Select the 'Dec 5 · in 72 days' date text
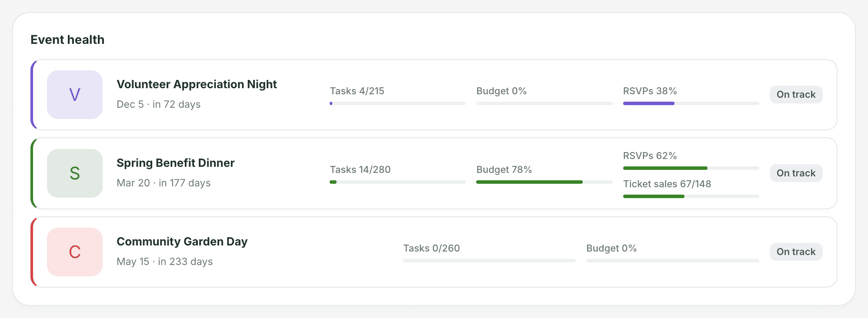 tap(159, 105)
